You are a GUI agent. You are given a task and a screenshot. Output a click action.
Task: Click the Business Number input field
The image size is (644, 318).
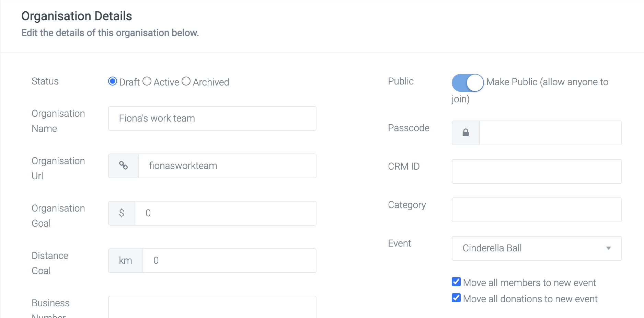[x=212, y=307]
